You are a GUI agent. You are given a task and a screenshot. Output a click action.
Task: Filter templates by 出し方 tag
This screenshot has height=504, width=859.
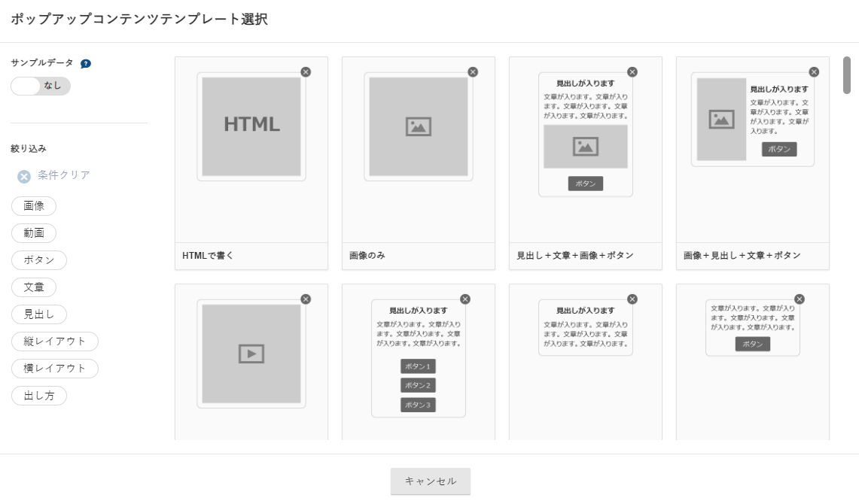(x=39, y=396)
